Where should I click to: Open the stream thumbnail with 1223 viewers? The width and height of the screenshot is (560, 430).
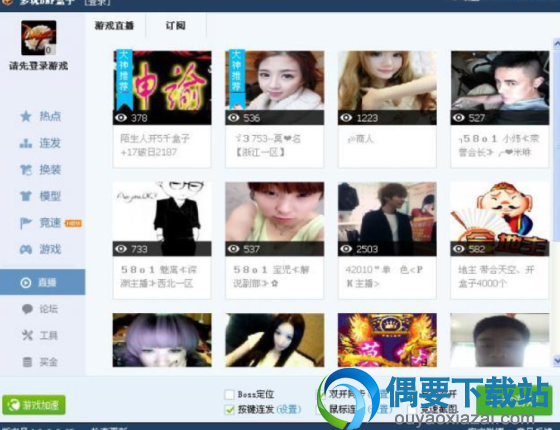coord(387,88)
